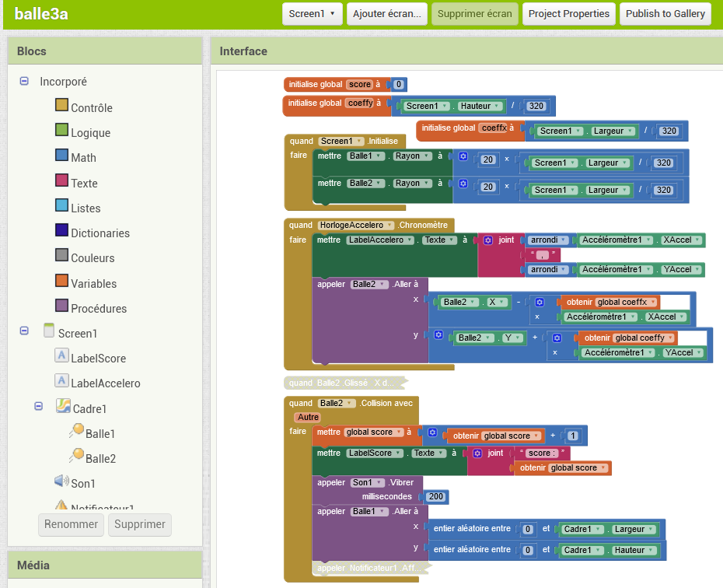Collapse the Cadre1 tree node
The height and width of the screenshot is (588, 723).
click(x=39, y=406)
